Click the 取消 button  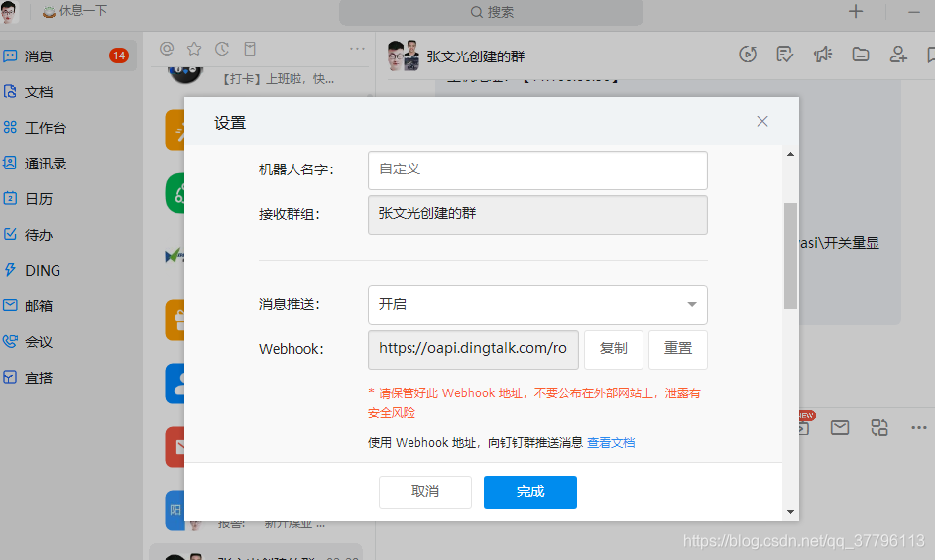[425, 492]
